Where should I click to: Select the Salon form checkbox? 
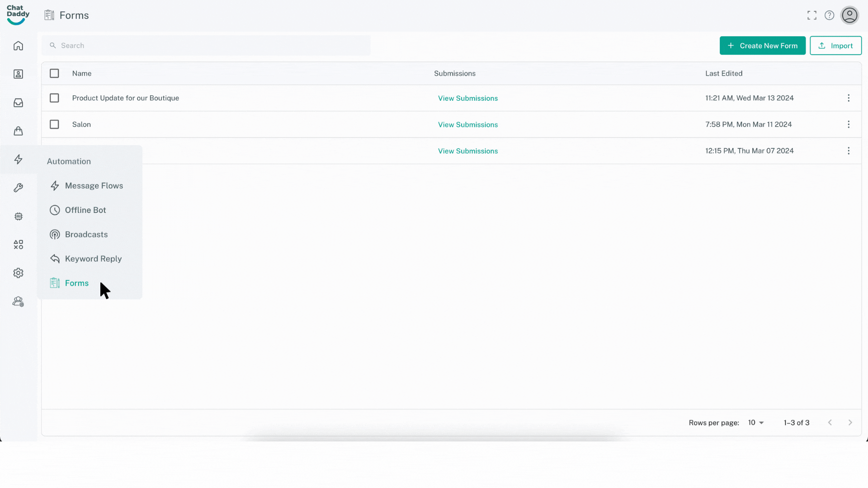click(54, 124)
